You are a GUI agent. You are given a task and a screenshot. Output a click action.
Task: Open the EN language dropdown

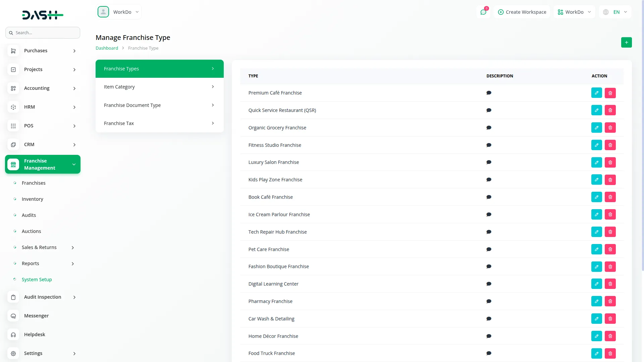615,12
